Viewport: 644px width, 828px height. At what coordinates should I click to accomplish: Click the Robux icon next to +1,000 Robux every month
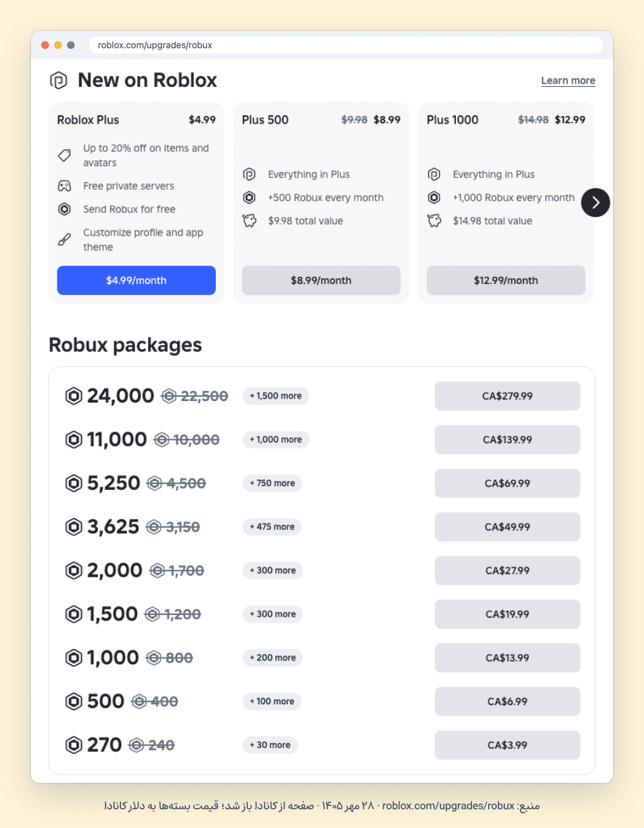(x=434, y=198)
